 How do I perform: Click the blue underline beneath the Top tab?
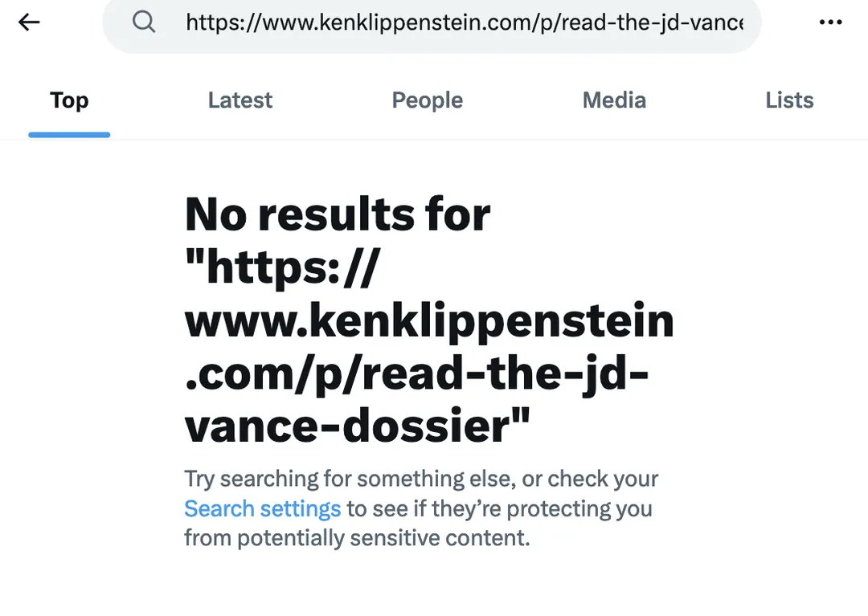point(69,135)
